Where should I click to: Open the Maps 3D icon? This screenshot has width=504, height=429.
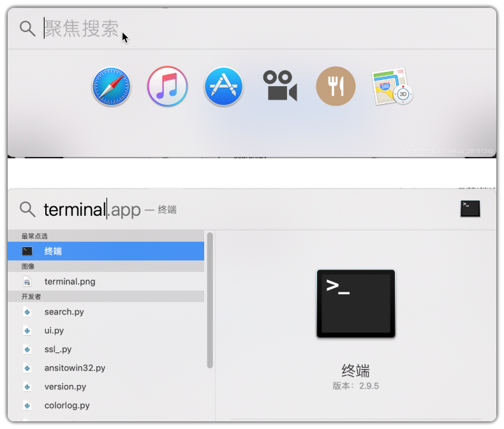tap(392, 86)
